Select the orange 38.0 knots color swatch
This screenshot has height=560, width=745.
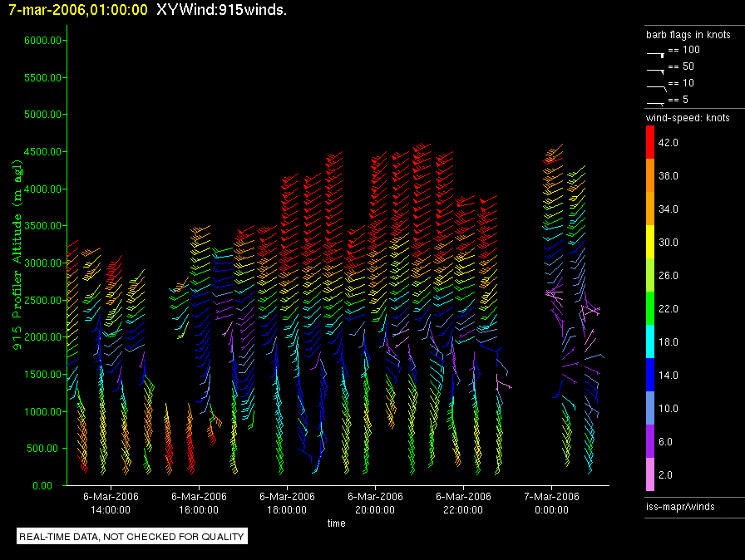point(650,176)
